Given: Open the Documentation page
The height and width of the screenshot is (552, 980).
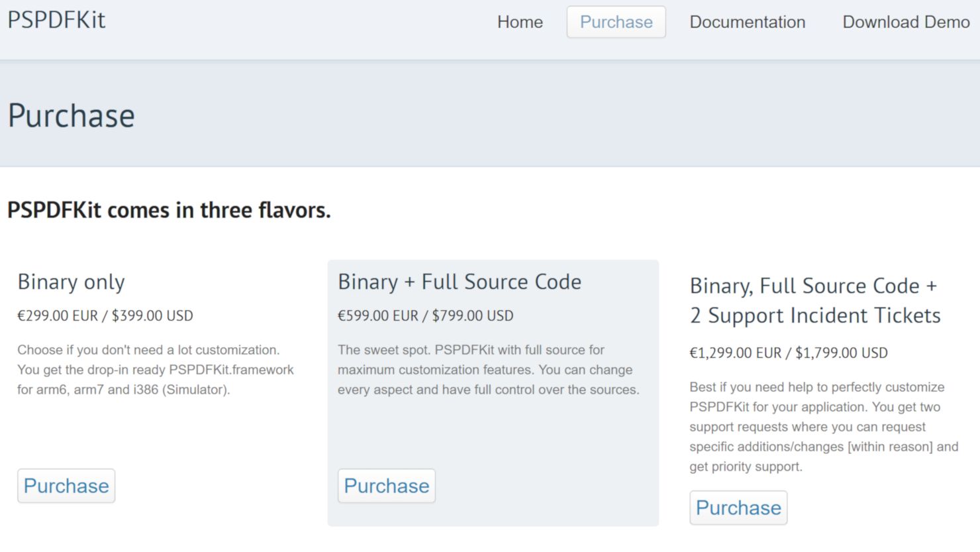Looking at the screenshot, I should point(747,22).
